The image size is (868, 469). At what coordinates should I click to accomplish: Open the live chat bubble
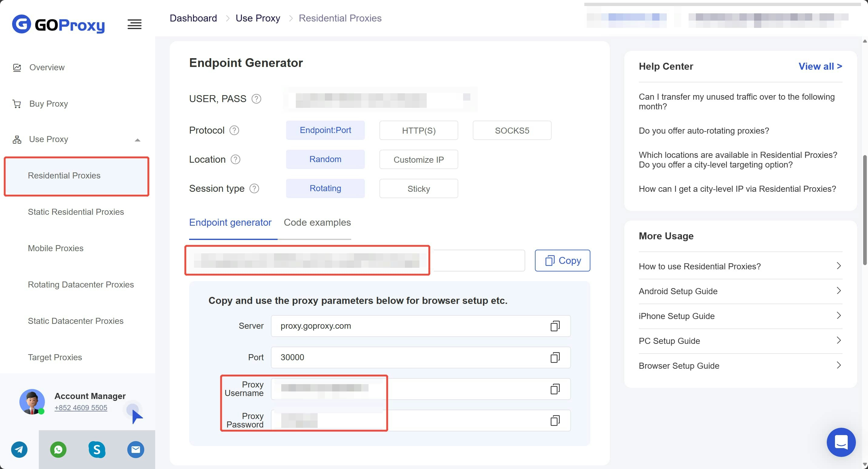[841, 442]
